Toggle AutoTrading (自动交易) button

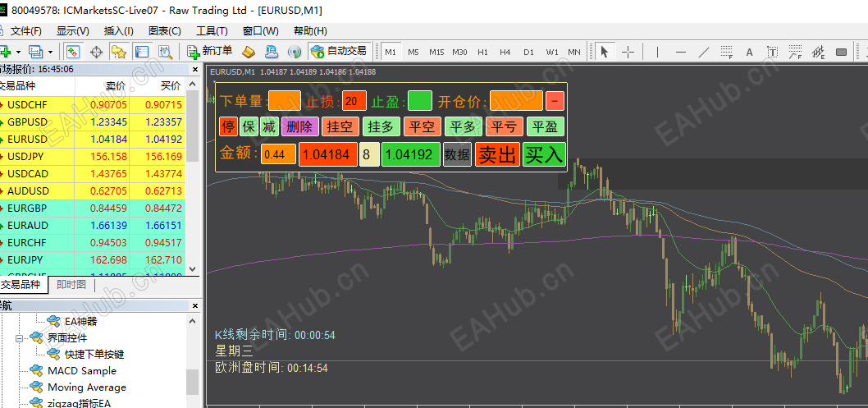coord(339,52)
